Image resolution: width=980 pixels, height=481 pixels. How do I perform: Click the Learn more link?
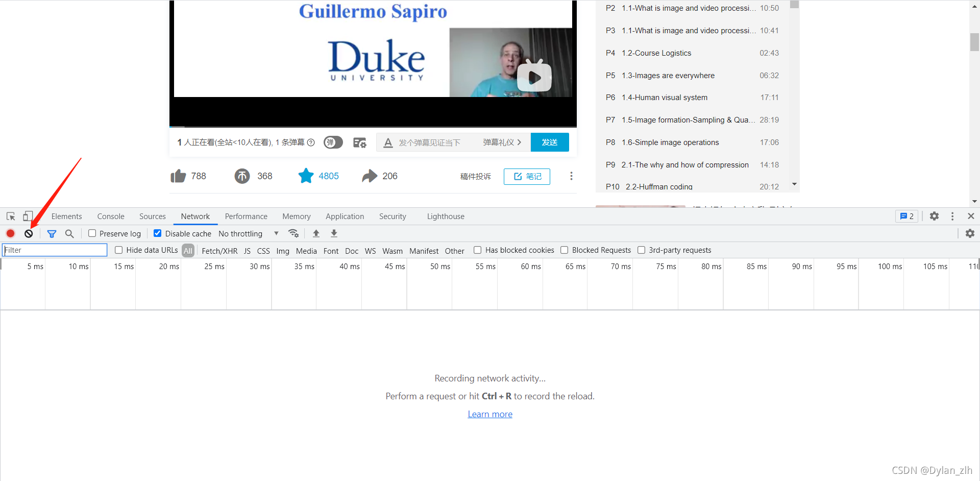[x=490, y=414]
